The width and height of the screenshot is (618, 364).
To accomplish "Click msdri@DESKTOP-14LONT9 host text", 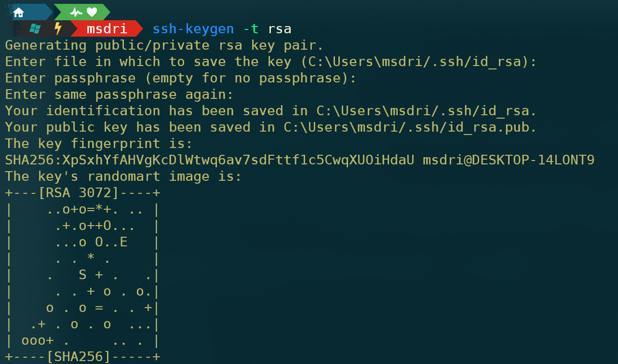I will pyautogui.click(x=509, y=160).
